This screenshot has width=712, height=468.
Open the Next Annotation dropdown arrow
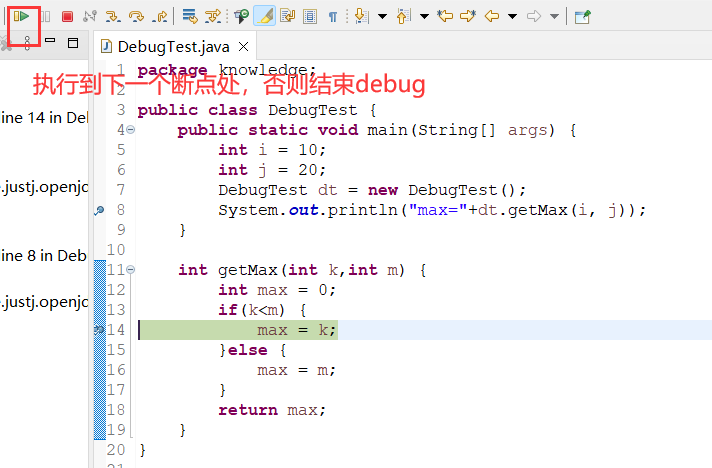point(382,17)
